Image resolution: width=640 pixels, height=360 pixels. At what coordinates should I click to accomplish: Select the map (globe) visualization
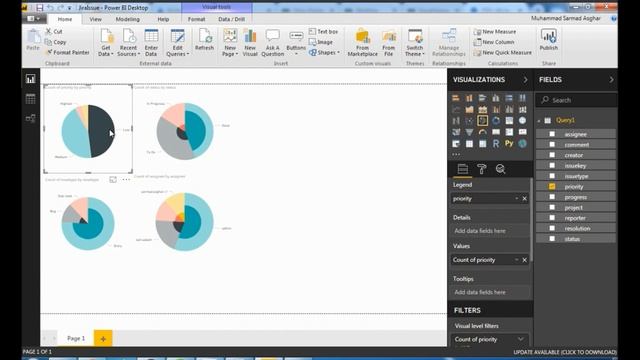click(522, 121)
